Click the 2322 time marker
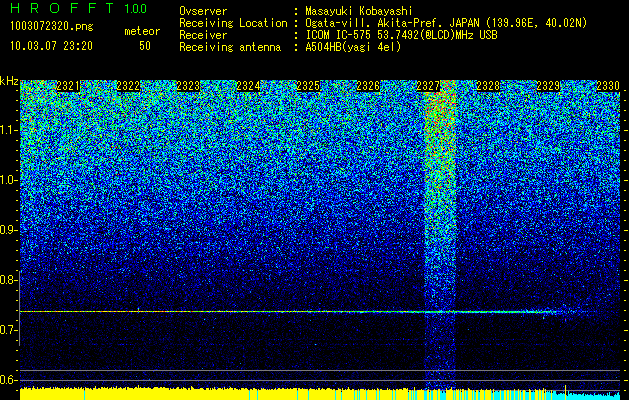Viewport: 629px width, 400px height. coord(128,86)
